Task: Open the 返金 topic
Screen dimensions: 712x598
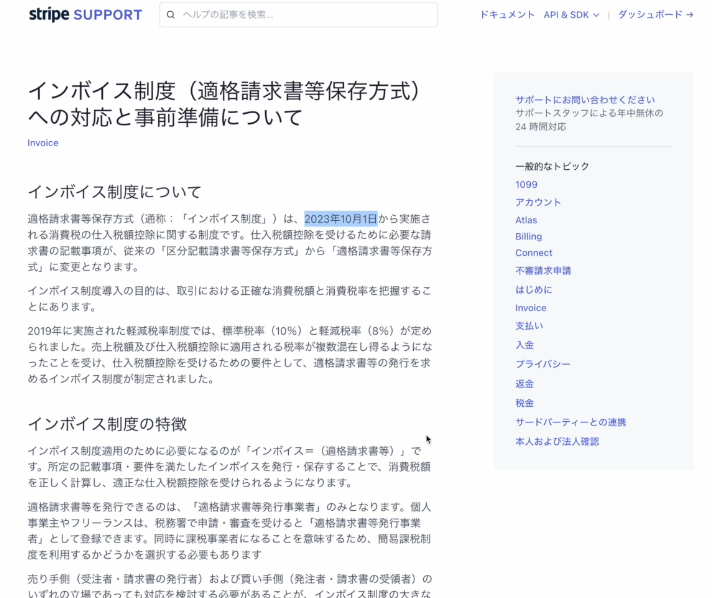Action: pyautogui.click(x=524, y=384)
